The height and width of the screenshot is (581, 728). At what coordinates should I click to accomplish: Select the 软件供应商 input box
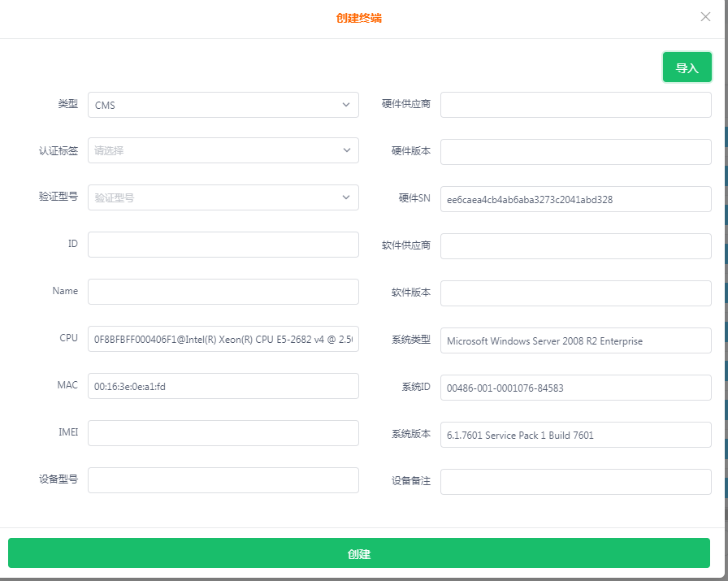[575, 246]
